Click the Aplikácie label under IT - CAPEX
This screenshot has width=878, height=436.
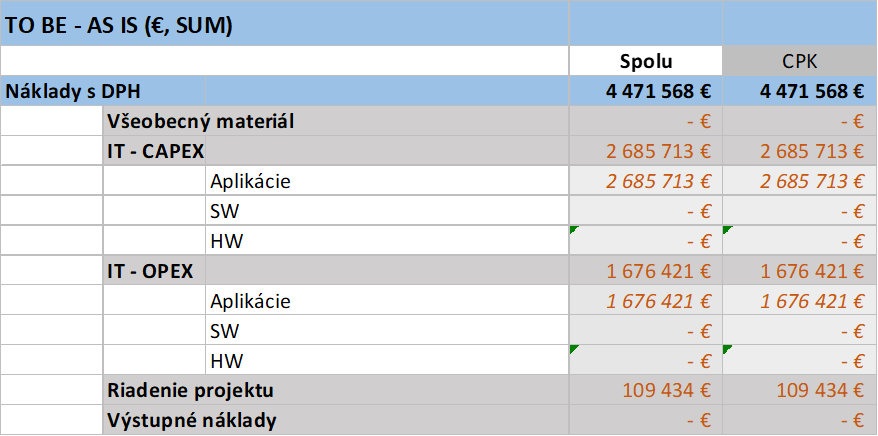(251, 182)
